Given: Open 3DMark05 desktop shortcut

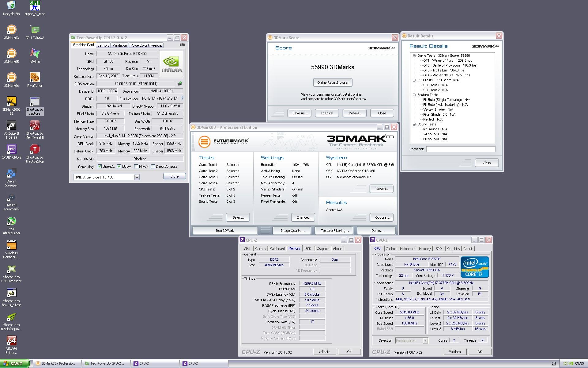Looking at the screenshot, I should (11, 56).
